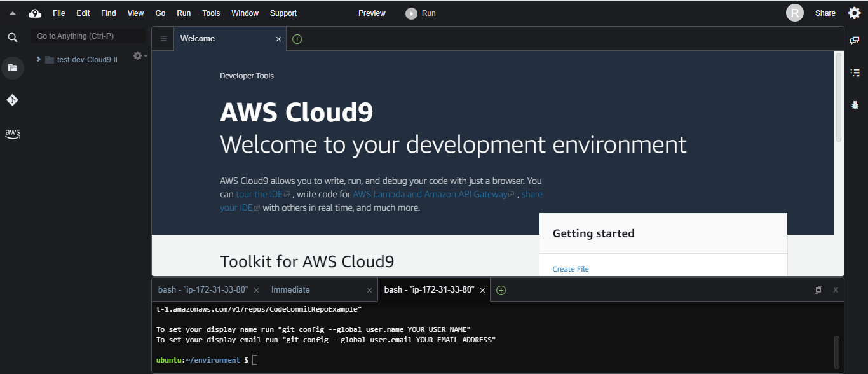The height and width of the screenshot is (374, 868).
Task: Open the Collaborate panel icon
Action: (855, 40)
